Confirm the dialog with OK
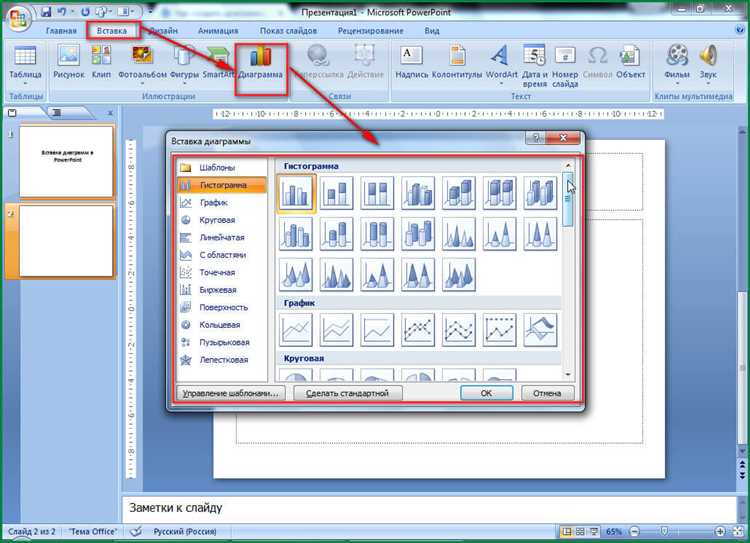This screenshot has width=750, height=543. click(x=486, y=393)
